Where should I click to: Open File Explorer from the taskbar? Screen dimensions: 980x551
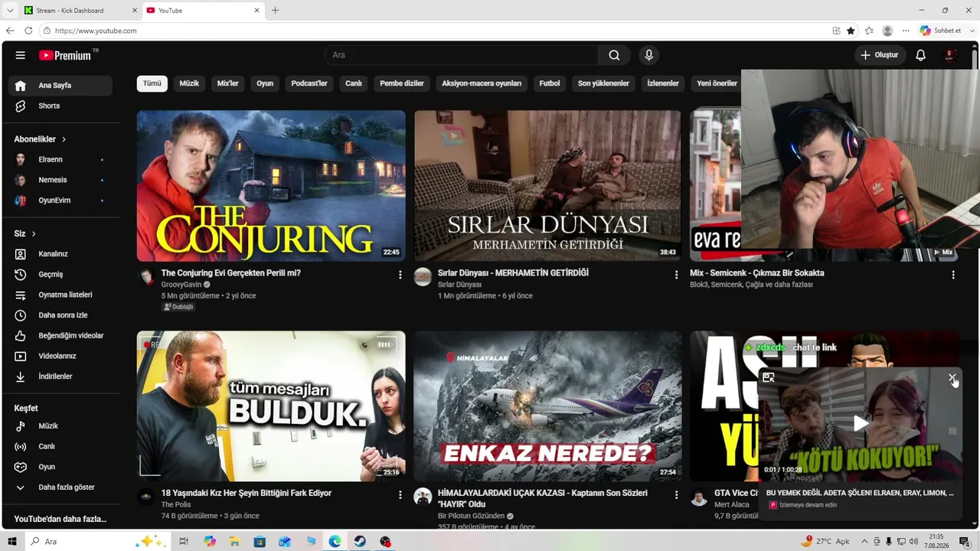[x=234, y=542]
